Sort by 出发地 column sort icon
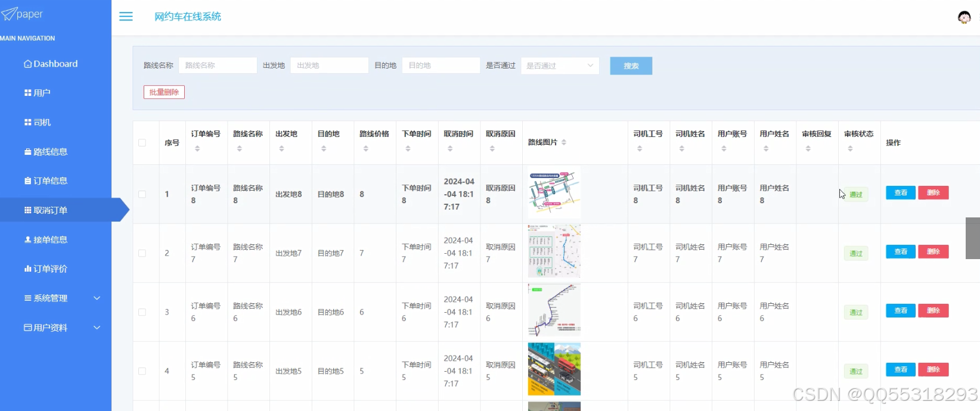Screen dimensions: 980x411 point(281,149)
